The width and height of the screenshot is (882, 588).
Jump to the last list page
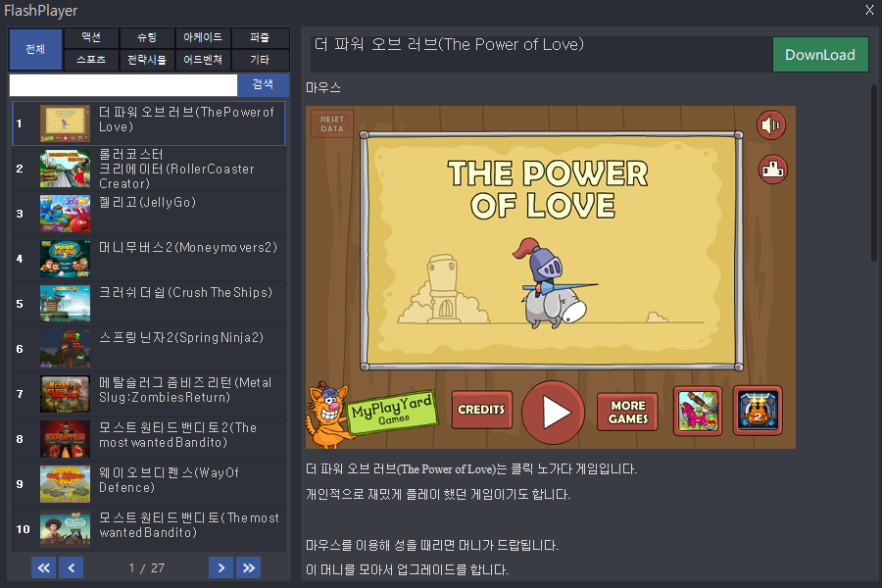[249, 567]
